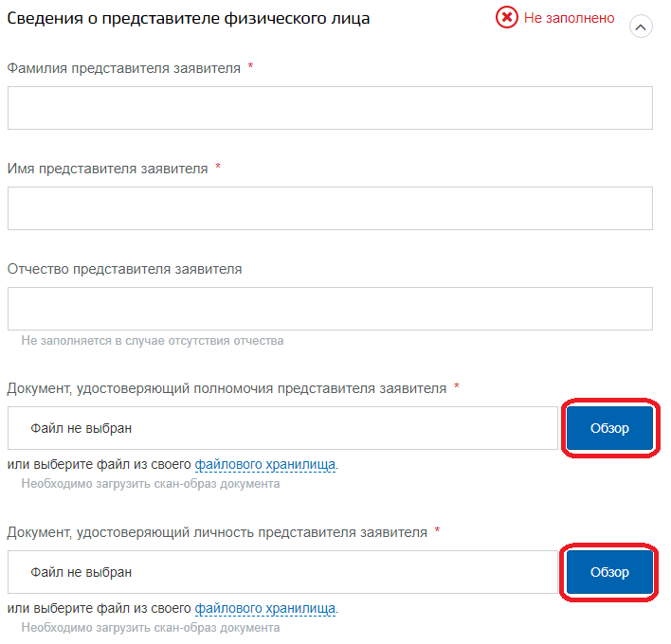Click the Фамилия представителя заявителя label

(123, 68)
